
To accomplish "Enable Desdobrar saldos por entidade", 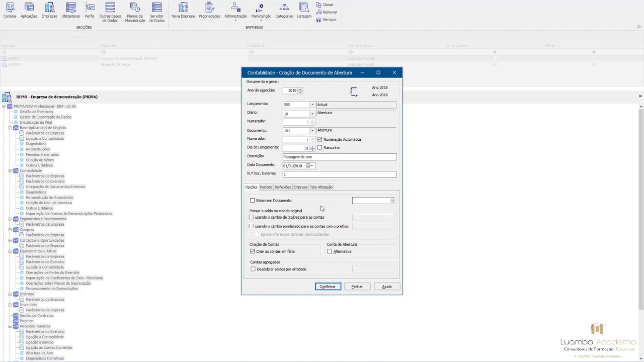I will [x=253, y=269].
